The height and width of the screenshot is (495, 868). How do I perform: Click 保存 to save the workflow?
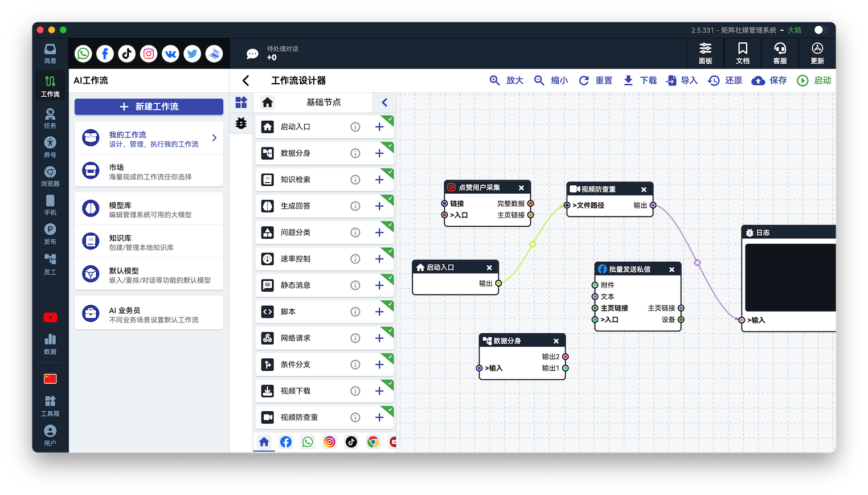coord(769,80)
